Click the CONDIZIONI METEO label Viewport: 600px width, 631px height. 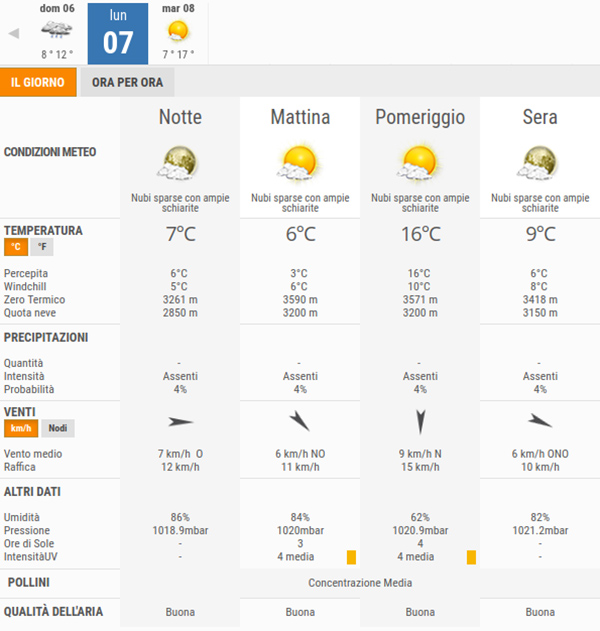click(x=50, y=152)
